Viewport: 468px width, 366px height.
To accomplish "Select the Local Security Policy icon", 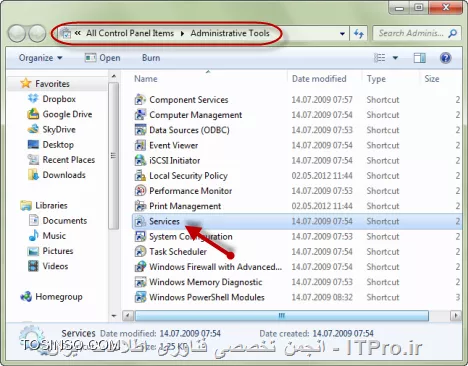I will (x=140, y=176).
